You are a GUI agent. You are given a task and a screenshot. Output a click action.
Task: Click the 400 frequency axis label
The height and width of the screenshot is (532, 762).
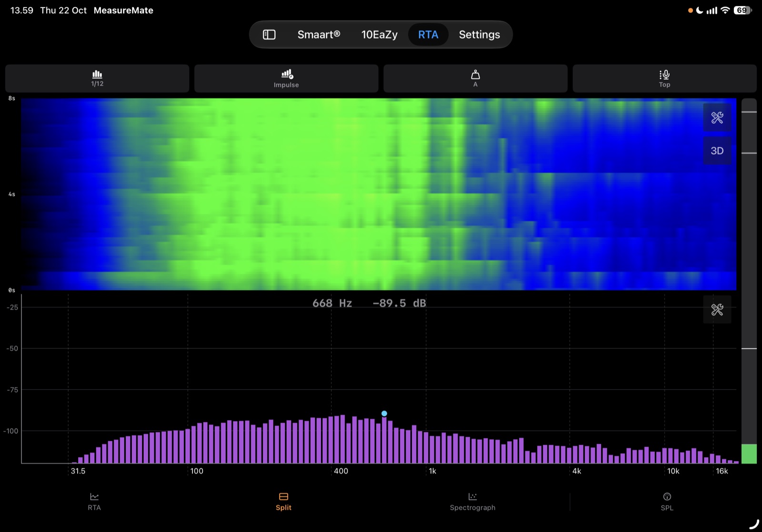coord(341,471)
